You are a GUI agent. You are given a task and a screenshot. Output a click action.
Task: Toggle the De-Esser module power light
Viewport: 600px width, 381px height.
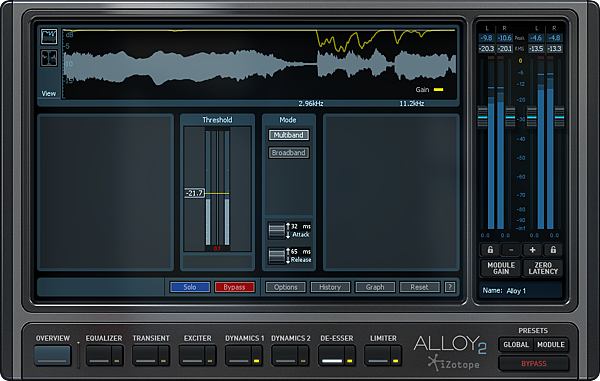349,355
